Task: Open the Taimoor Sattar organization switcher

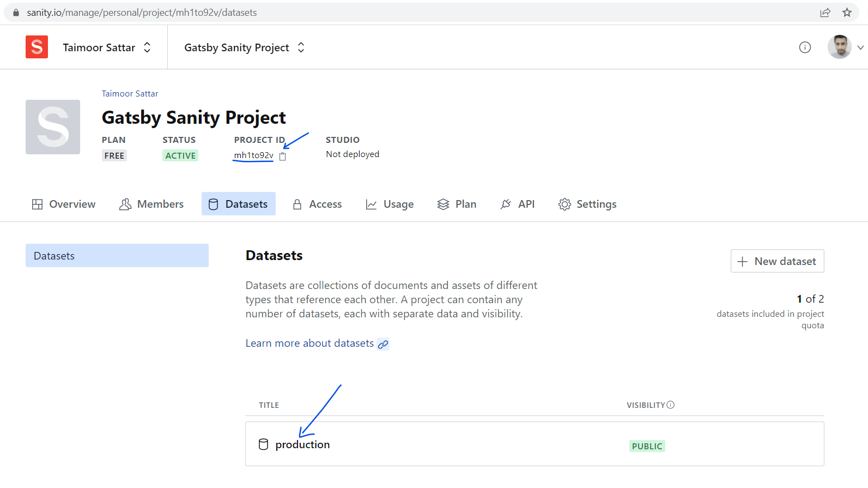Action: (107, 47)
